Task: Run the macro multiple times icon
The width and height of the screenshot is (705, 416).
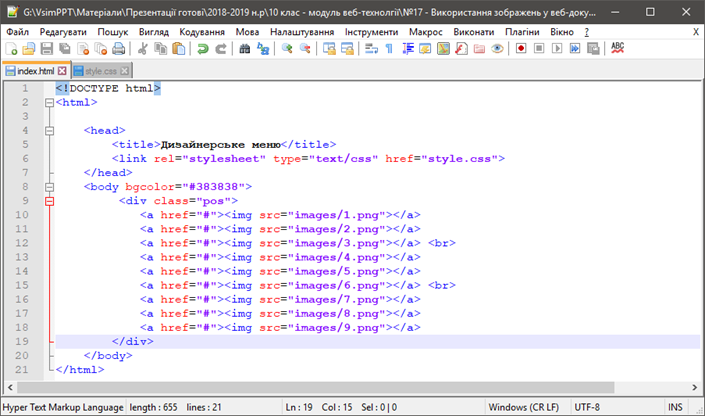Action: (x=575, y=49)
